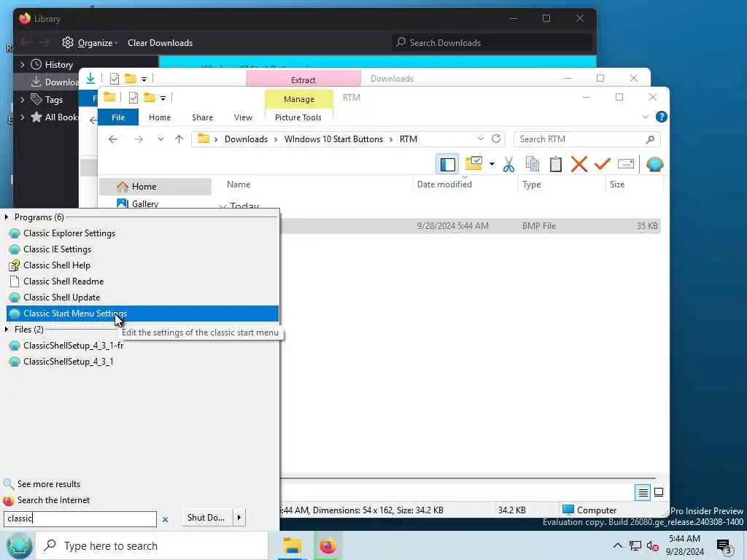Open the Picture Tools tab
Image resolution: width=747 pixels, height=560 pixels.
(298, 117)
